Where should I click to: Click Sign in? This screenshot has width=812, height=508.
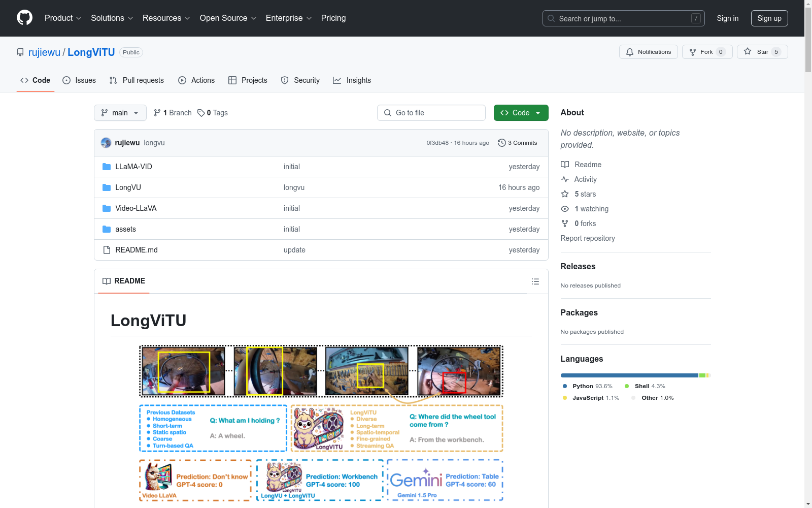[727, 18]
